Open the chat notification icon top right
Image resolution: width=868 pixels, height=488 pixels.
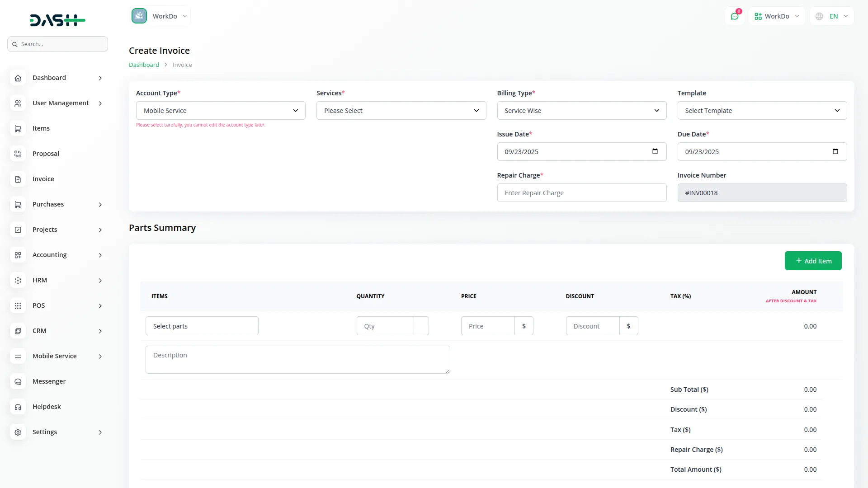[735, 16]
